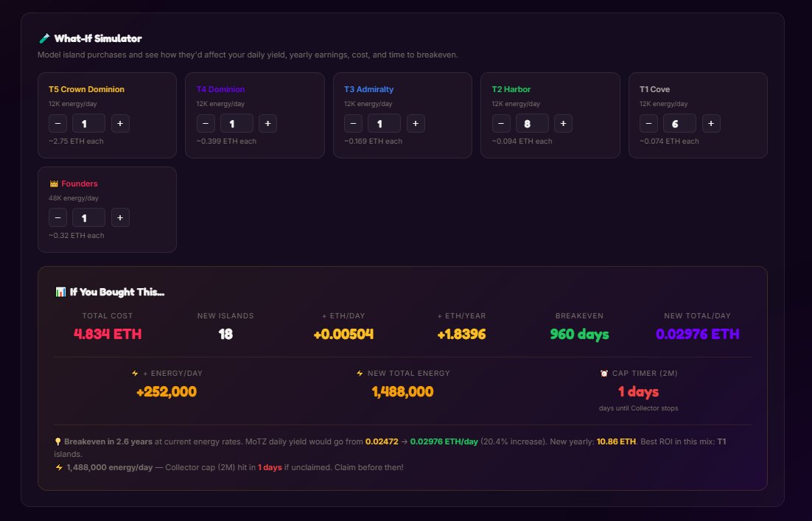812x521 pixels.
Task: Reduce T1 Cove island count
Action: point(649,123)
